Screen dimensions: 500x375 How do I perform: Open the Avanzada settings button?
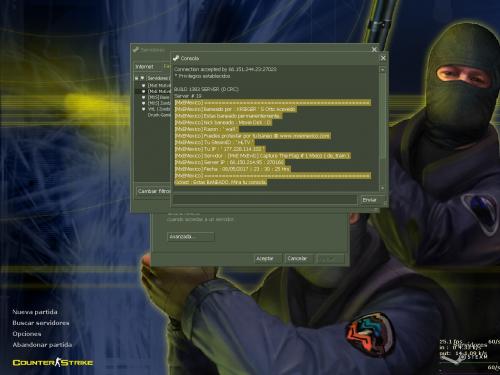pyautogui.click(x=190, y=237)
